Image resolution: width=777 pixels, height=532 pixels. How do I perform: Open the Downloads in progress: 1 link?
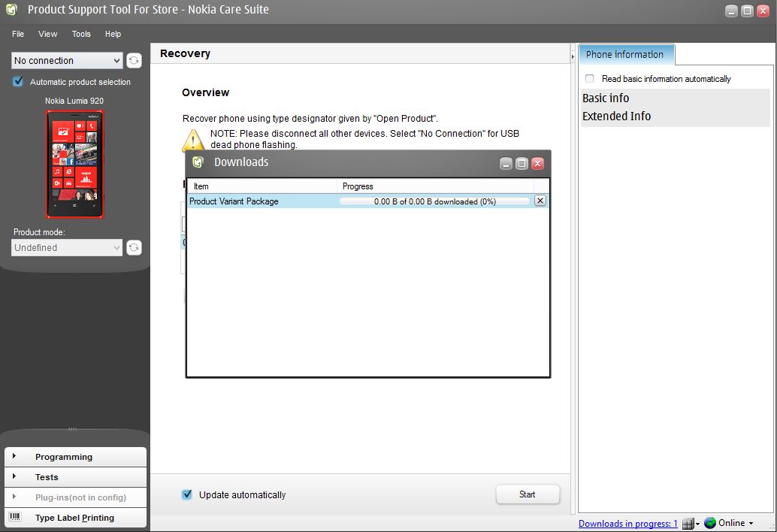628,524
